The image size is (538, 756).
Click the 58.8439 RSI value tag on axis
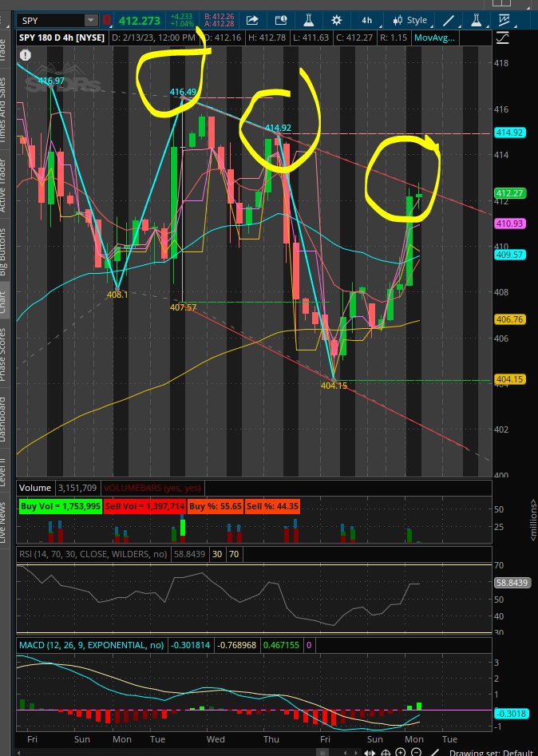(512, 583)
